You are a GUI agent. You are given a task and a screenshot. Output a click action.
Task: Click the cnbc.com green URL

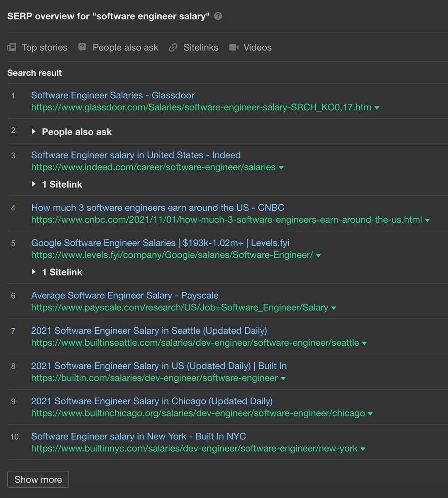pyautogui.click(x=226, y=220)
